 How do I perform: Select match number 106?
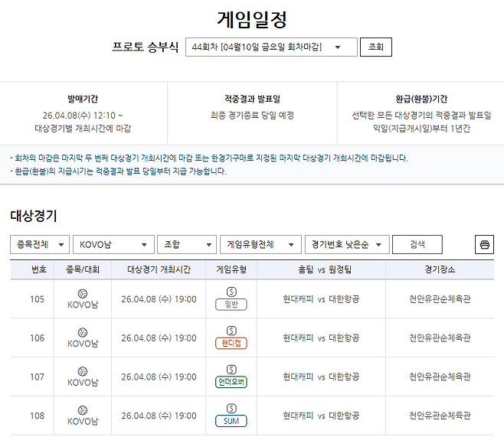pyautogui.click(x=38, y=338)
